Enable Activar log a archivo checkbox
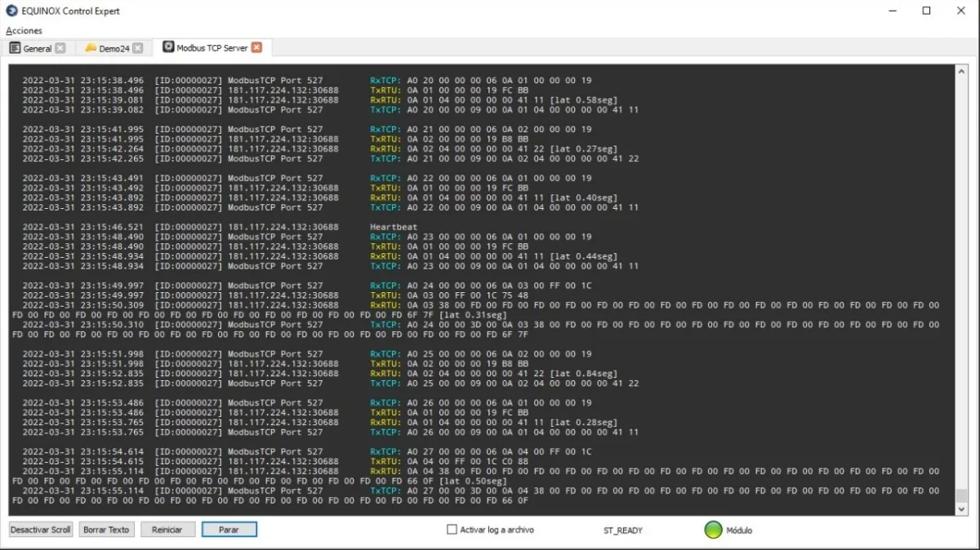This screenshot has height=550, width=980. click(452, 530)
